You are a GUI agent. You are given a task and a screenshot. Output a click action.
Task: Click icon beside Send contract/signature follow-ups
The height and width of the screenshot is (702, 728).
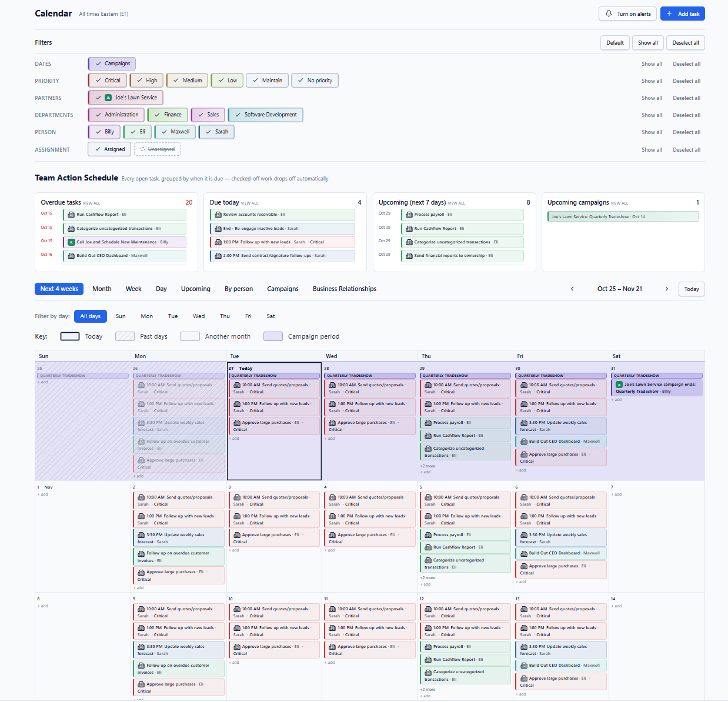pyautogui.click(x=218, y=256)
